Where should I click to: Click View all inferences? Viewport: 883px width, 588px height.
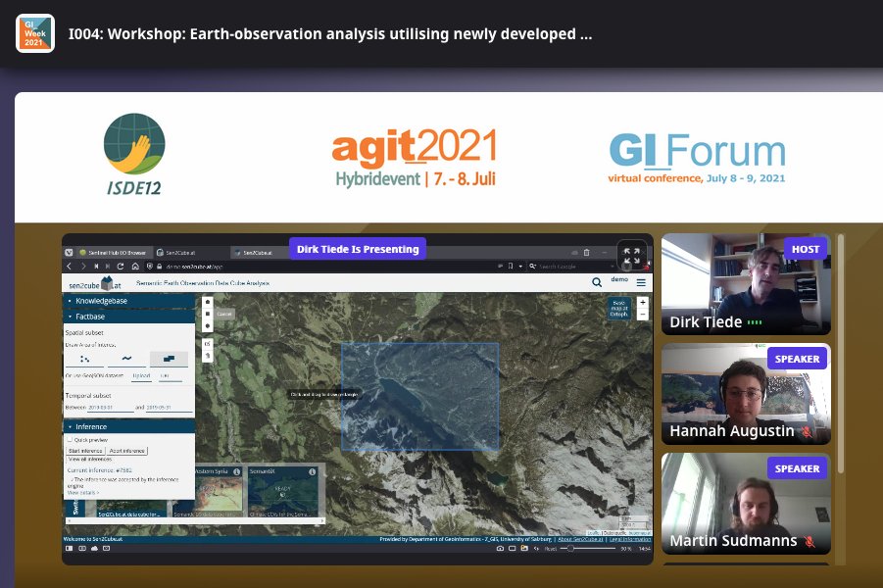pos(89,460)
